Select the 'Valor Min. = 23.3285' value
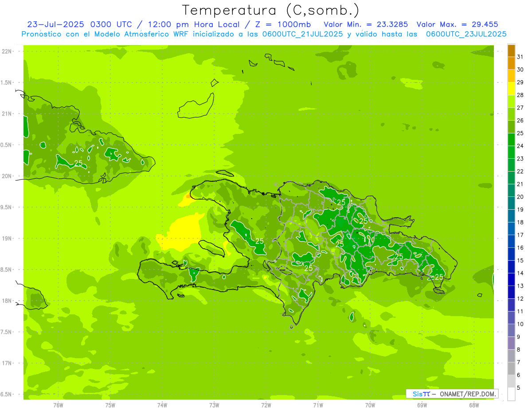 click(x=366, y=24)
